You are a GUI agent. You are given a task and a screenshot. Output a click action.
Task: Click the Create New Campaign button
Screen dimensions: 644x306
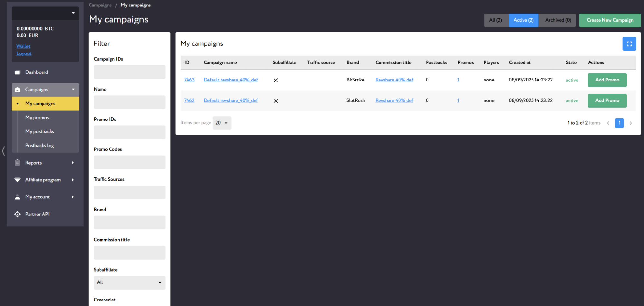click(x=610, y=20)
